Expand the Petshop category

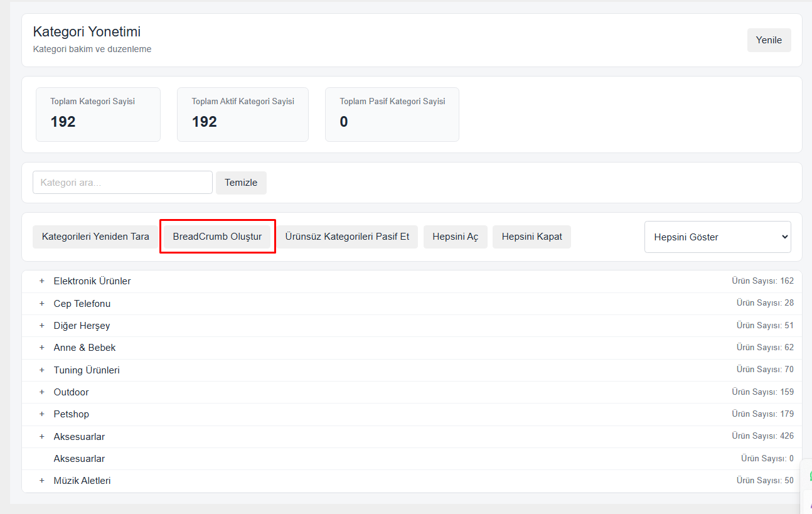coord(42,414)
